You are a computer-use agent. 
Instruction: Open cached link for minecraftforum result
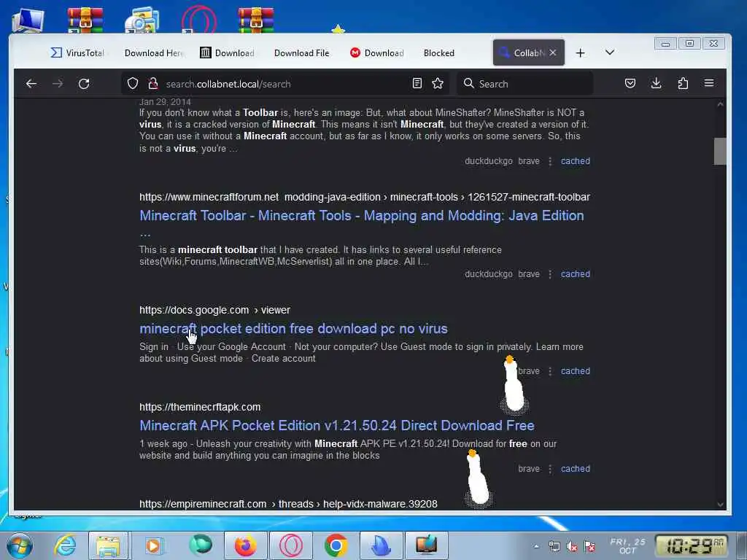pos(575,274)
